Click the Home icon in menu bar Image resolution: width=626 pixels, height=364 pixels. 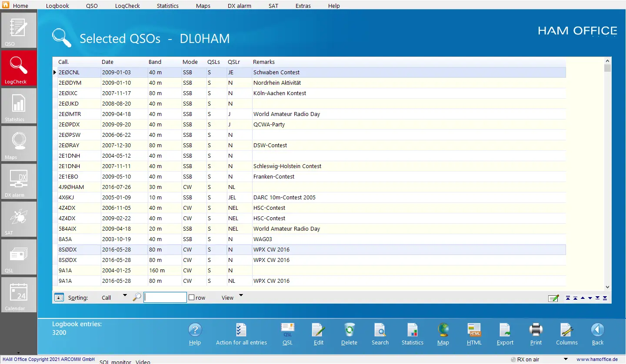pyautogui.click(x=6, y=6)
